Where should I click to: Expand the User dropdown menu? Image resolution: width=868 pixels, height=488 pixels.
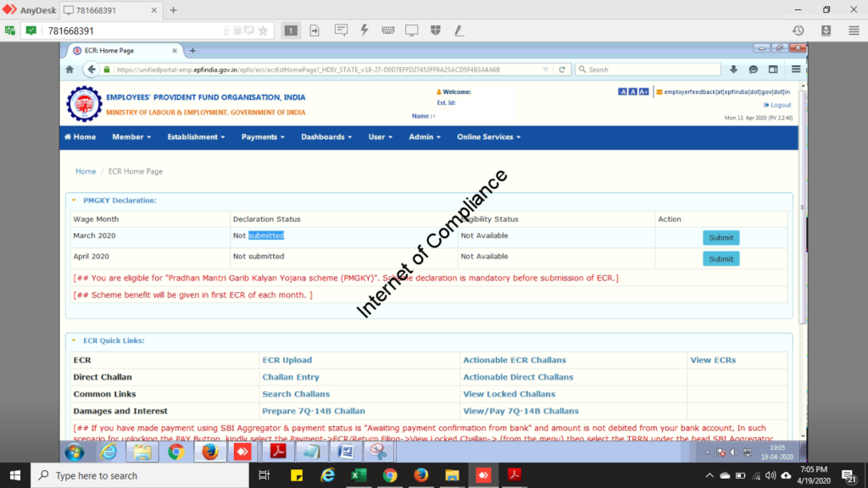pos(381,136)
